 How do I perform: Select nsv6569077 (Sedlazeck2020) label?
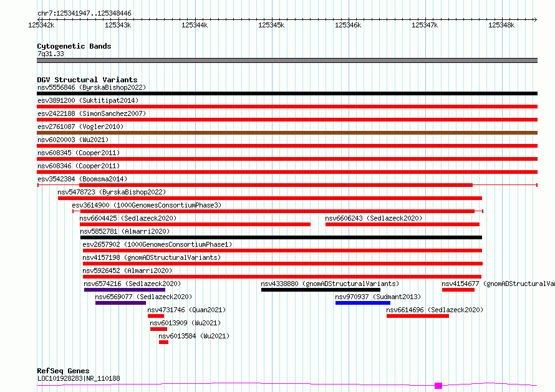coord(143,297)
